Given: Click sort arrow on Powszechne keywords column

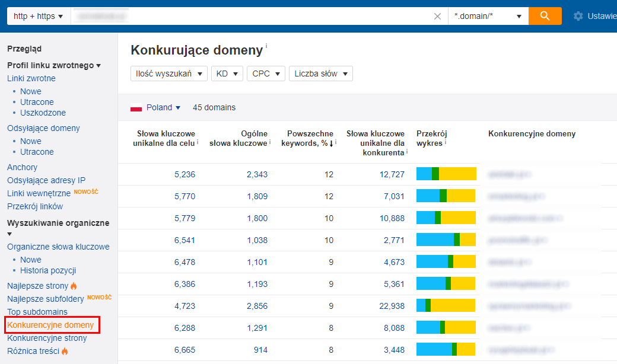Looking at the screenshot, I should [331, 143].
